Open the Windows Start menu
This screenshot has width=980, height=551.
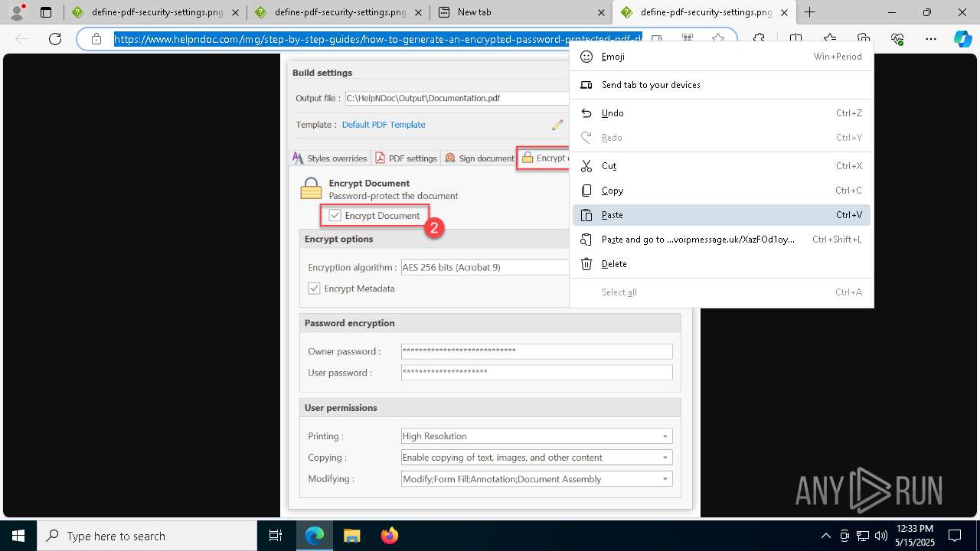point(18,536)
